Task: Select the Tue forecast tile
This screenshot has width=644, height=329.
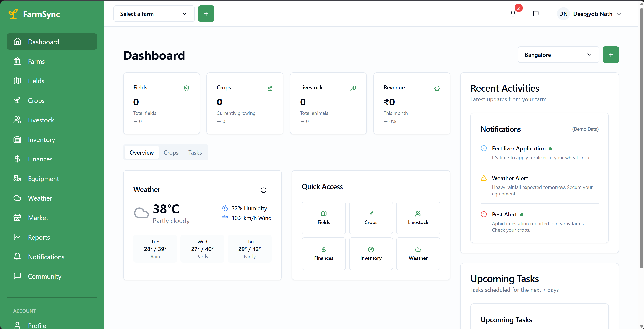Action: pyautogui.click(x=155, y=249)
